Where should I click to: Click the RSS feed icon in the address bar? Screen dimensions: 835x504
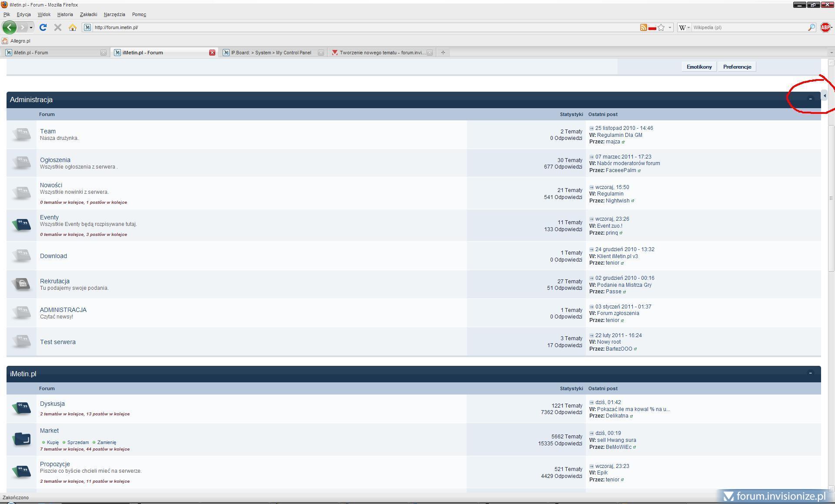(x=643, y=27)
